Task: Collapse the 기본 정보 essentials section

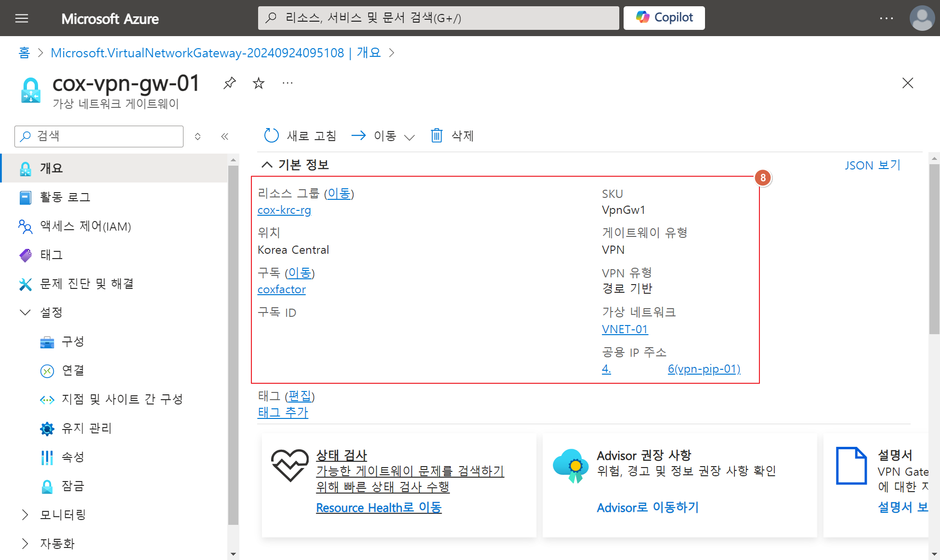Action: tap(267, 165)
